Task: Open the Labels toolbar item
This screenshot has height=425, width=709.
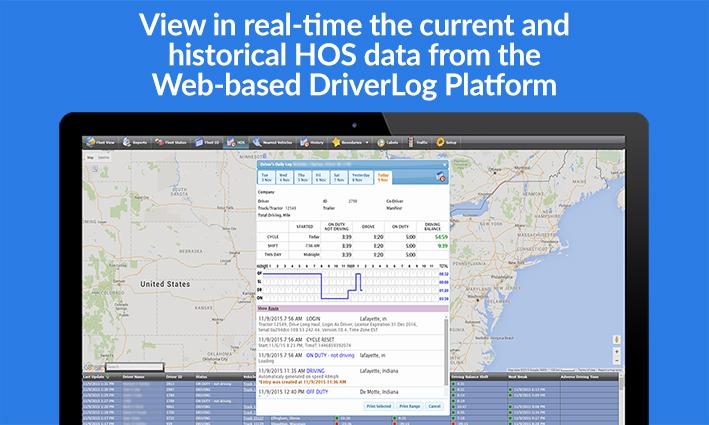Action: (388, 142)
